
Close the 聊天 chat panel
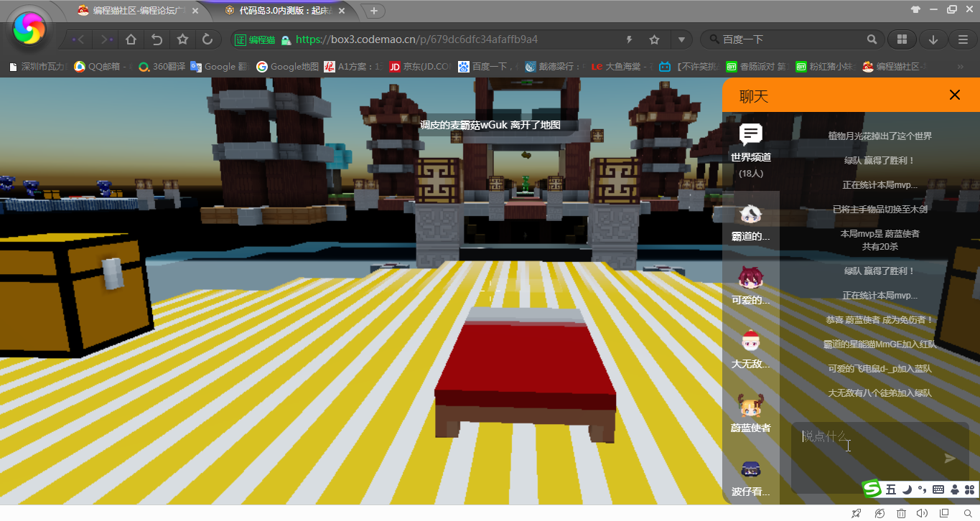955,95
